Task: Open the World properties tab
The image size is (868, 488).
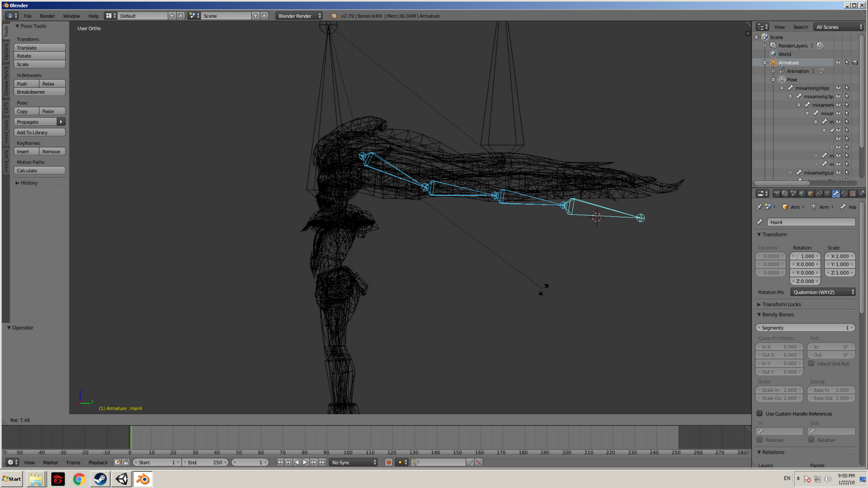Action: 802,193
